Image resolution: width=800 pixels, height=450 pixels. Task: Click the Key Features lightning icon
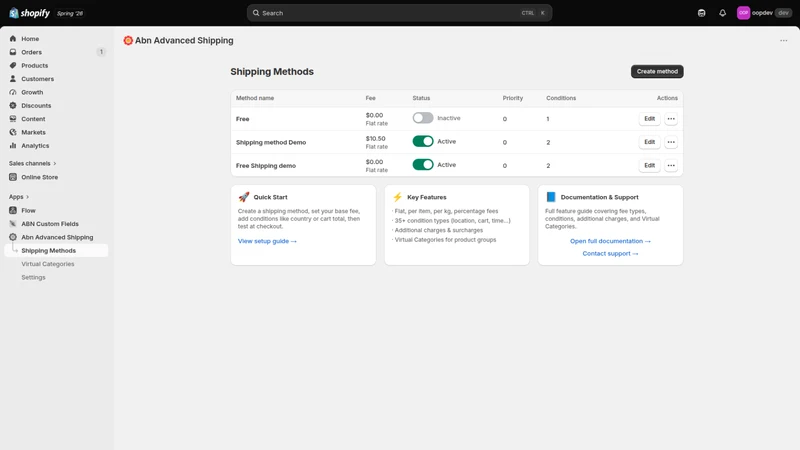point(397,197)
